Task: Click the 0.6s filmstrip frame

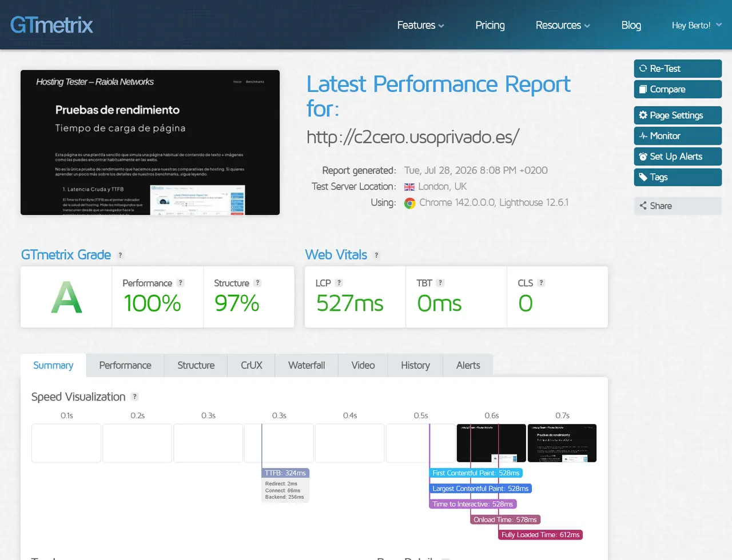Action: (491, 443)
